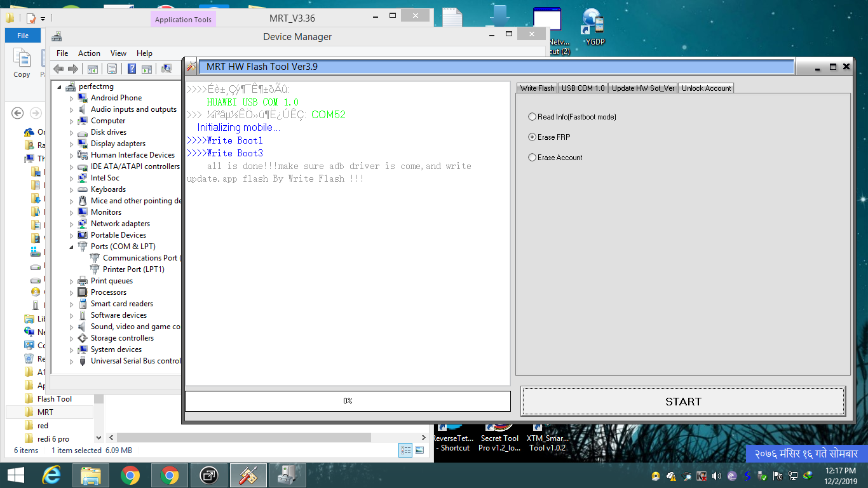Select the Intel Soc device category
This screenshot has height=488, width=868.
105,178
